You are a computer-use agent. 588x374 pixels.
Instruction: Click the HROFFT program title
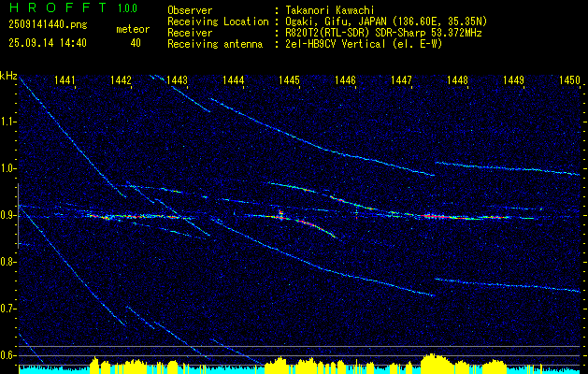coord(58,7)
